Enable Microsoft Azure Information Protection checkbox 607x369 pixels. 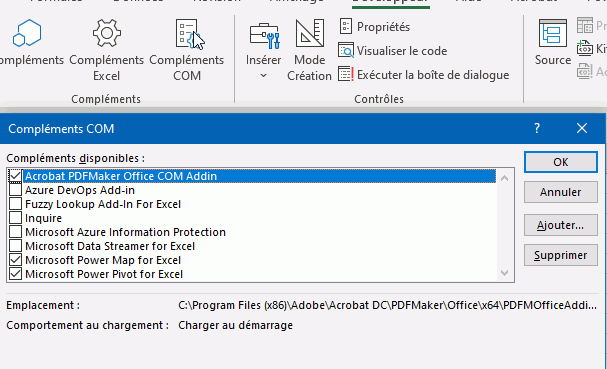(x=15, y=232)
